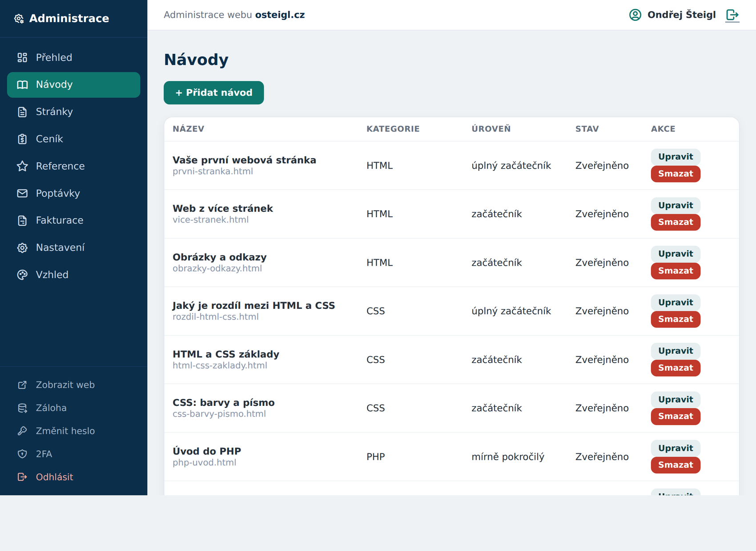Screen dimensions: 756x551
Task: Click Smazat for Úvod do PHP
Action: pyautogui.click(x=676, y=465)
